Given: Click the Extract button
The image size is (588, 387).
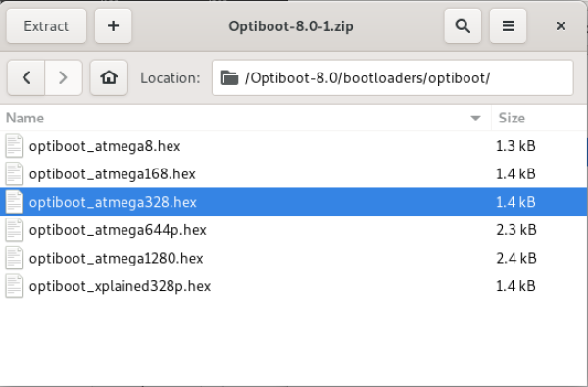Looking at the screenshot, I should (x=46, y=26).
